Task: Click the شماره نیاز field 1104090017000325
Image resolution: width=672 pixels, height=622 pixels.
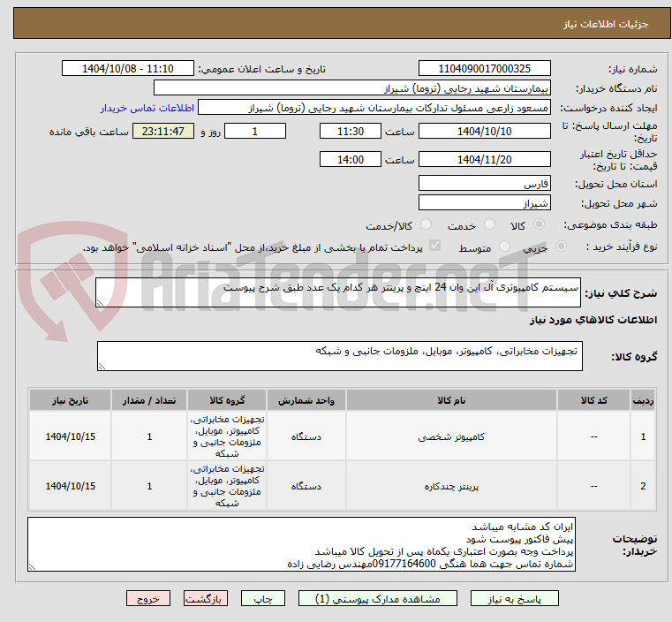Action: 484,69
